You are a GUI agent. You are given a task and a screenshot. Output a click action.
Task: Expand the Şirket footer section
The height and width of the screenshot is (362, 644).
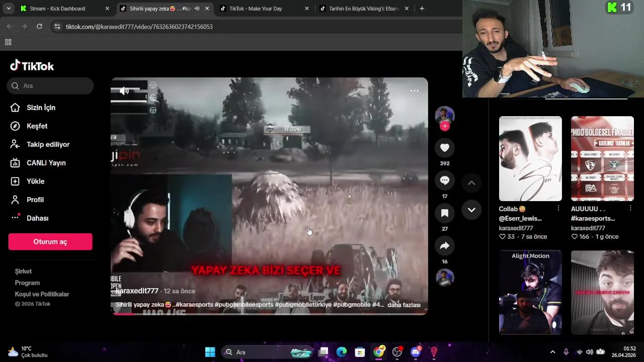pos(23,271)
